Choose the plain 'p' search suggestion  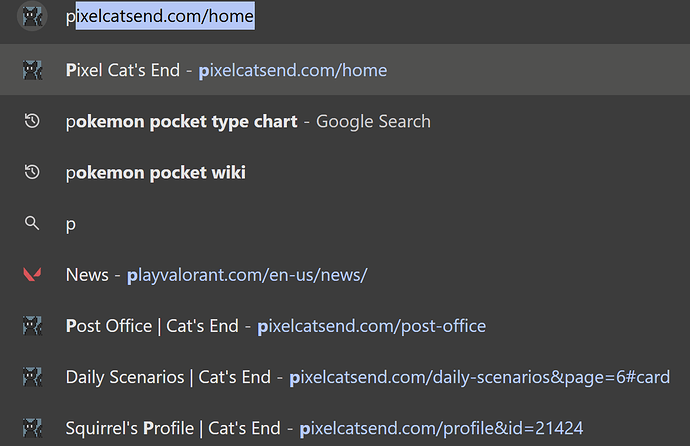coord(70,224)
